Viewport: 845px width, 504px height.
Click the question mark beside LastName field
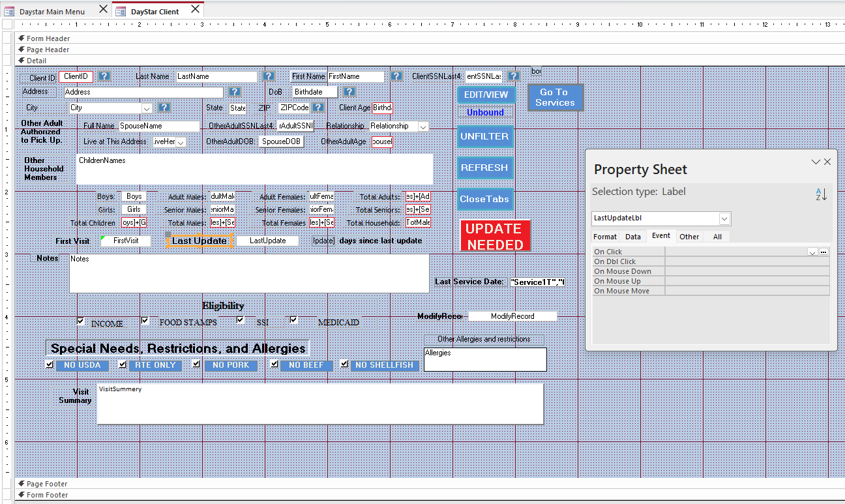268,76
